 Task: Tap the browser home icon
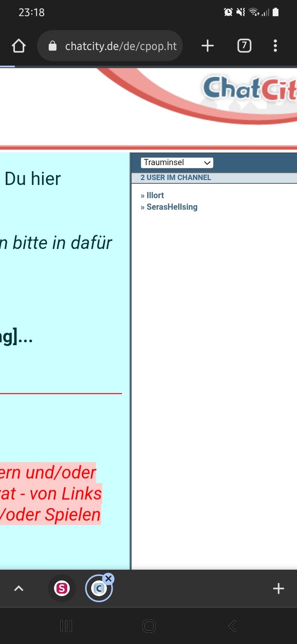[19, 46]
